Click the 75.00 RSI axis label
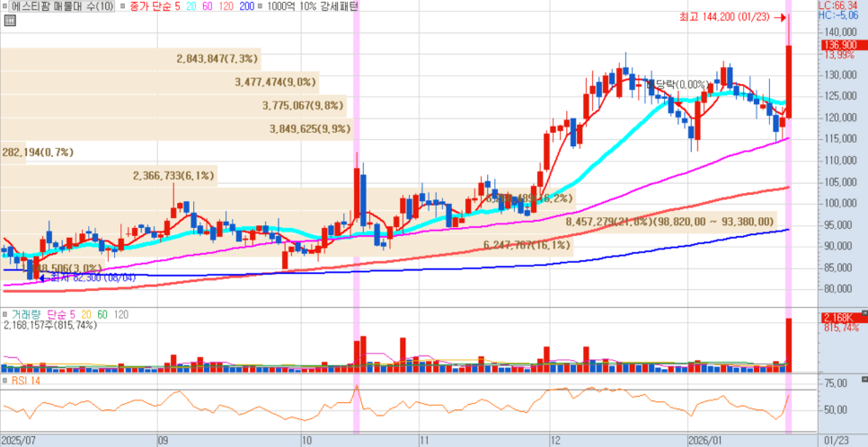The height and width of the screenshot is (447, 868). click(x=837, y=383)
